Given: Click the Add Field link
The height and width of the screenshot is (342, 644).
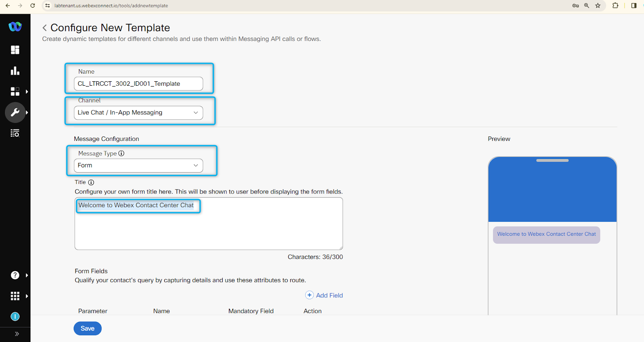Looking at the screenshot, I should [x=324, y=295].
